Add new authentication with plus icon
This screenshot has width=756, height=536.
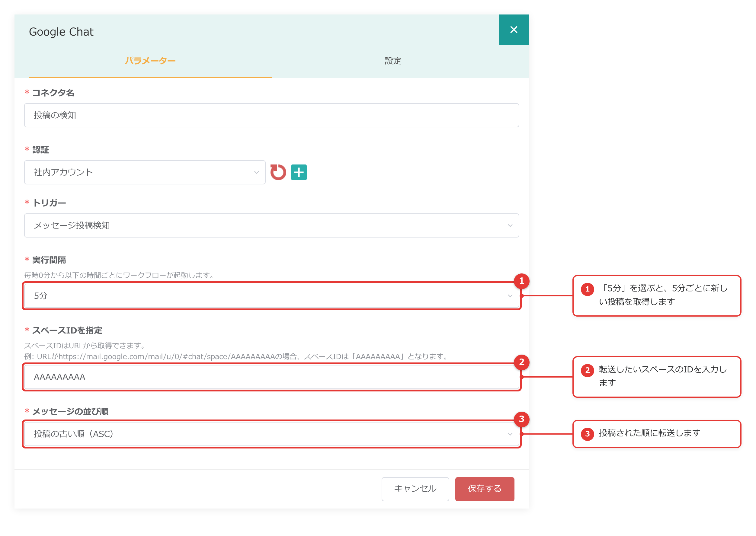299,172
